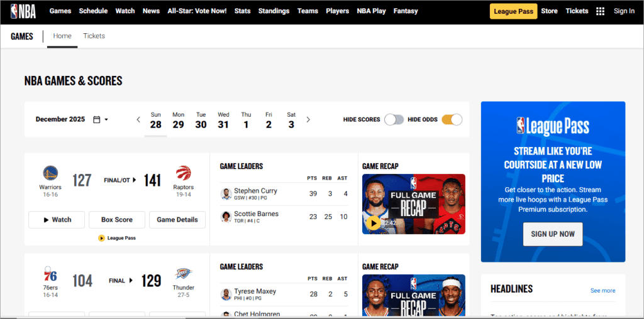Click Warriors score 127
The image size is (644, 319).
pyautogui.click(x=82, y=180)
